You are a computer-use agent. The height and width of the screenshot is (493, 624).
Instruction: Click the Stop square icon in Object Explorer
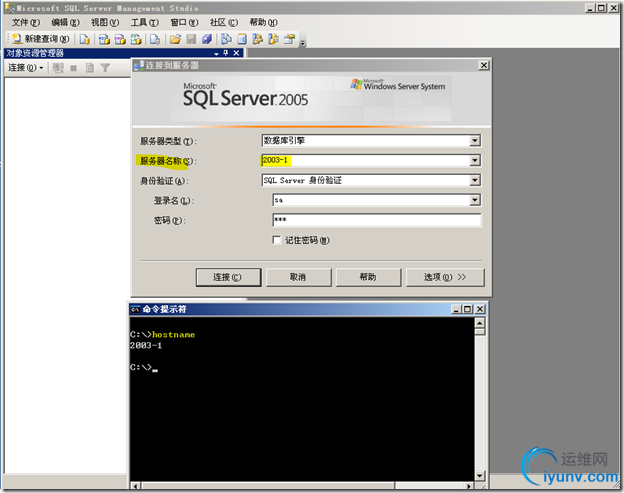[x=74, y=68]
